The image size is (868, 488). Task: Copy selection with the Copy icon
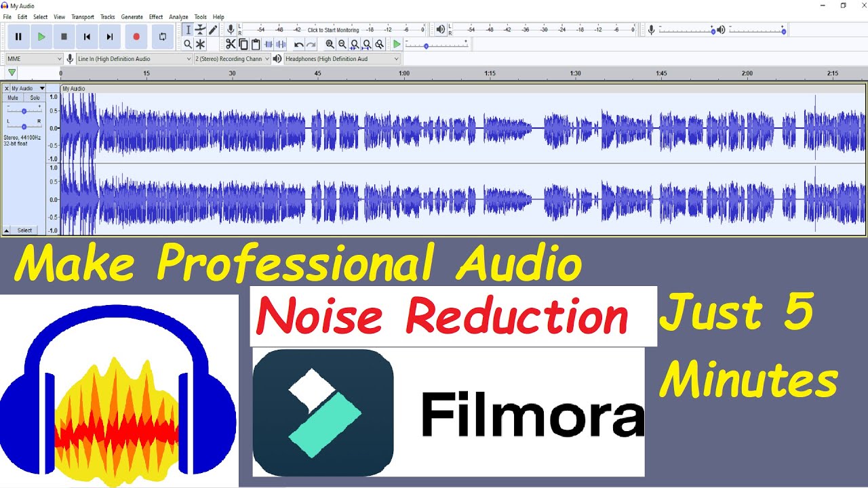243,44
